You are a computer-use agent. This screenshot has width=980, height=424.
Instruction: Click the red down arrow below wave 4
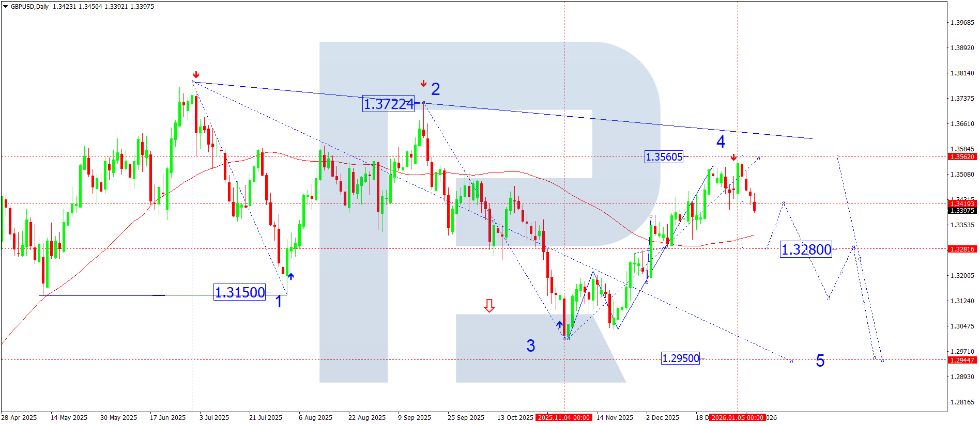(733, 158)
